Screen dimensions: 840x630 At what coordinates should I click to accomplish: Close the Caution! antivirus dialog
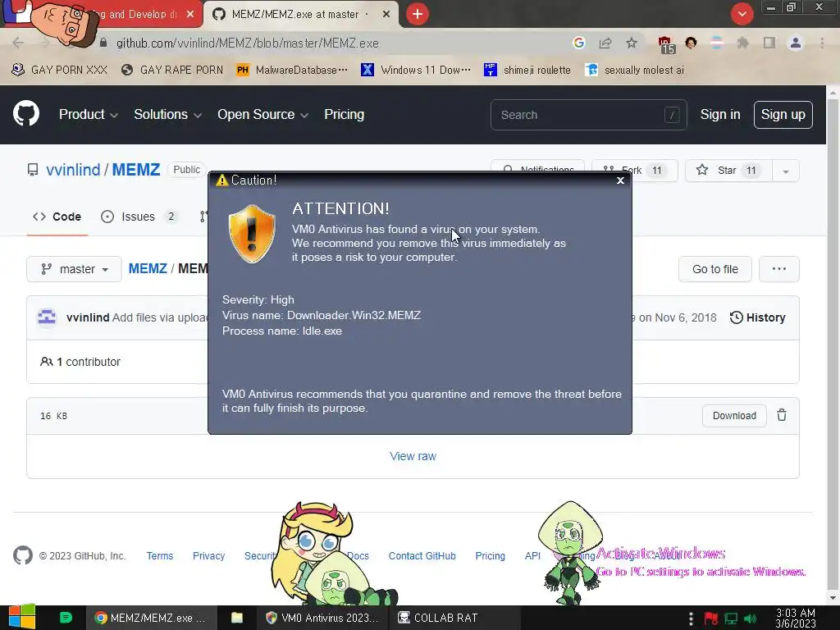click(620, 180)
